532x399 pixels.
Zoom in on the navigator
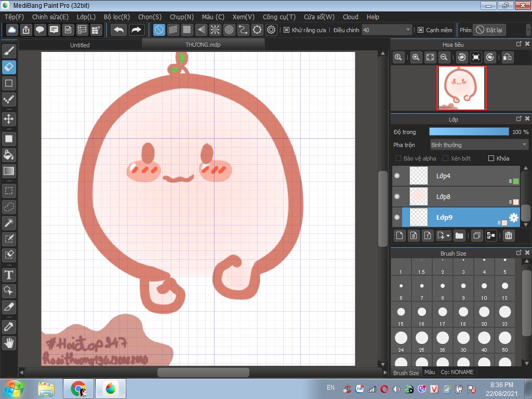pos(416,57)
